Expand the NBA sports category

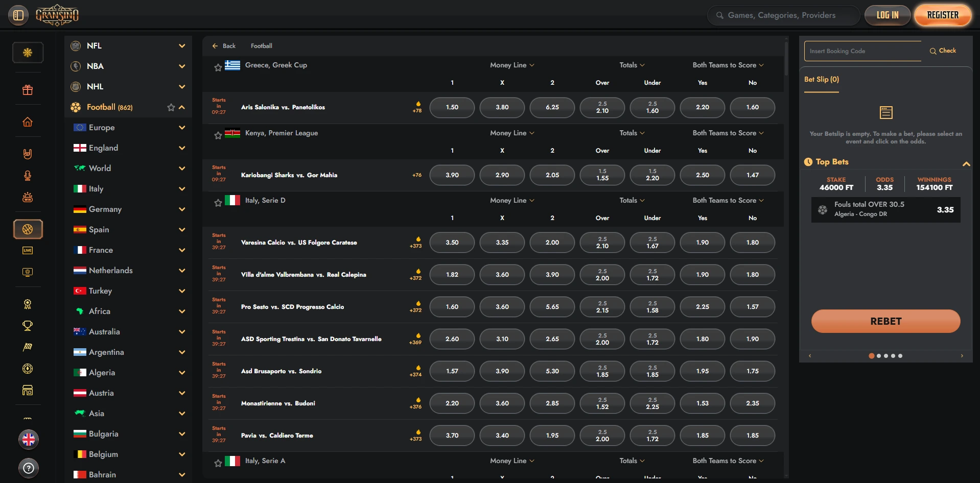click(x=181, y=66)
